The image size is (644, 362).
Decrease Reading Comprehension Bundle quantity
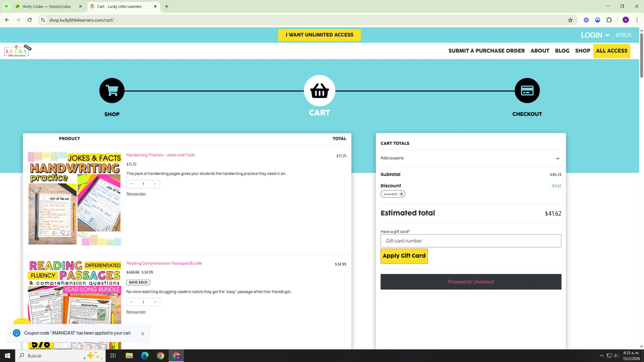131,302
